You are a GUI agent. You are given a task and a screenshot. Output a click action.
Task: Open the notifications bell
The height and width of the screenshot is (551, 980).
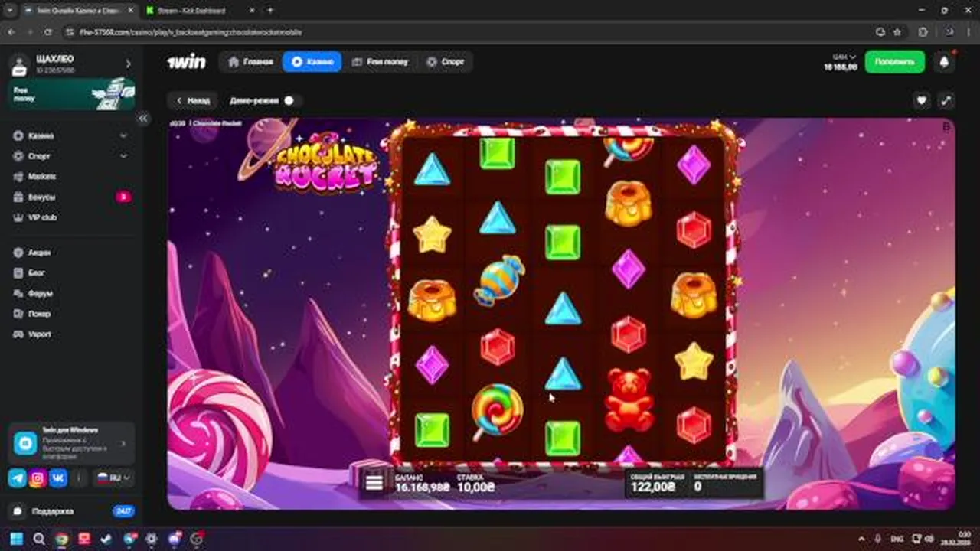click(944, 62)
